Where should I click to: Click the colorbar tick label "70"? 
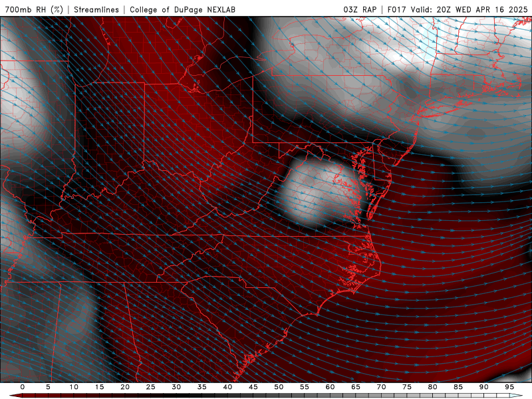pos(381,387)
